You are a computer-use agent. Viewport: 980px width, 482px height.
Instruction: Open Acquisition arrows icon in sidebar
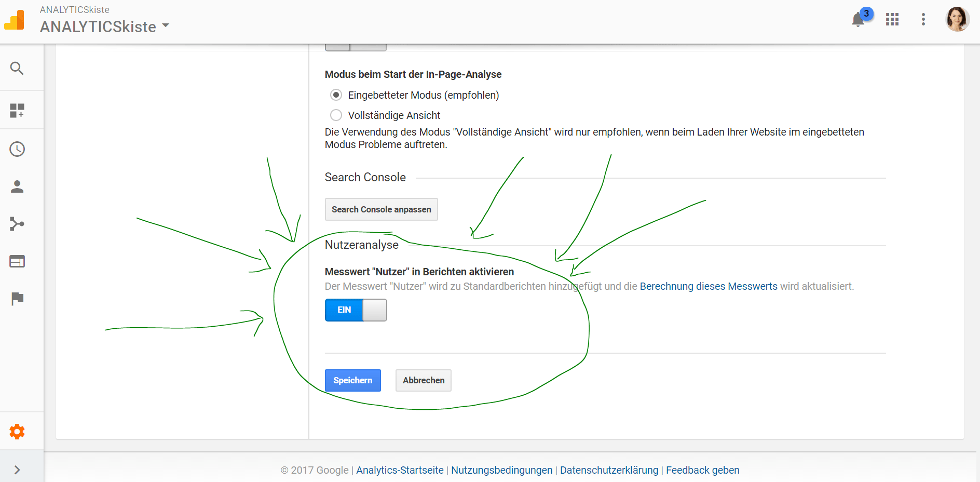pos(17,224)
